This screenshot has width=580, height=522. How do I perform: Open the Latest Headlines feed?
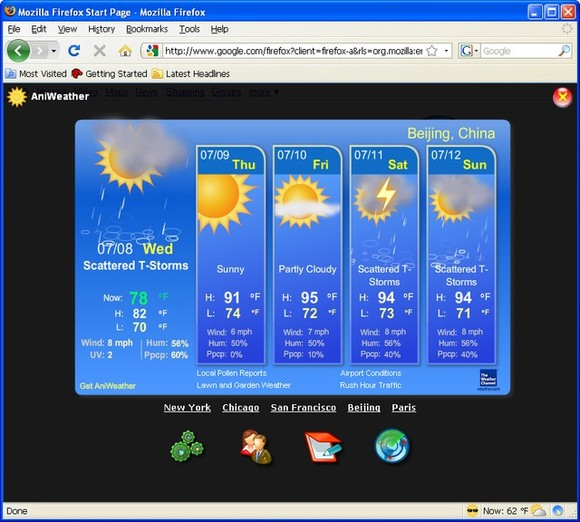(191, 74)
